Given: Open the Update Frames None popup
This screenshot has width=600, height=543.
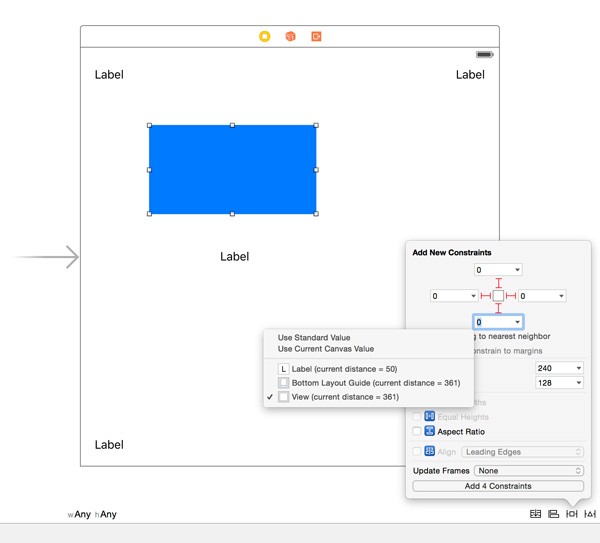Looking at the screenshot, I should pyautogui.click(x=529, y=471).
